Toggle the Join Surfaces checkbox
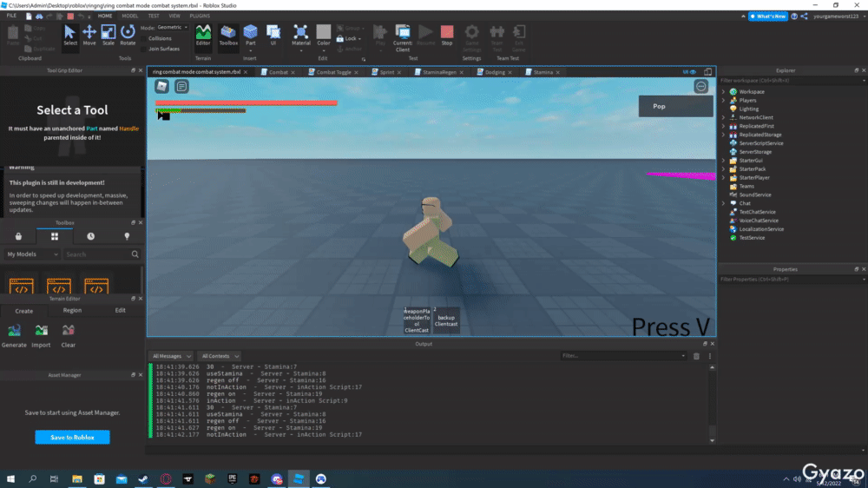This screenshot has width=868, height=488. click(x=144, y=49)
